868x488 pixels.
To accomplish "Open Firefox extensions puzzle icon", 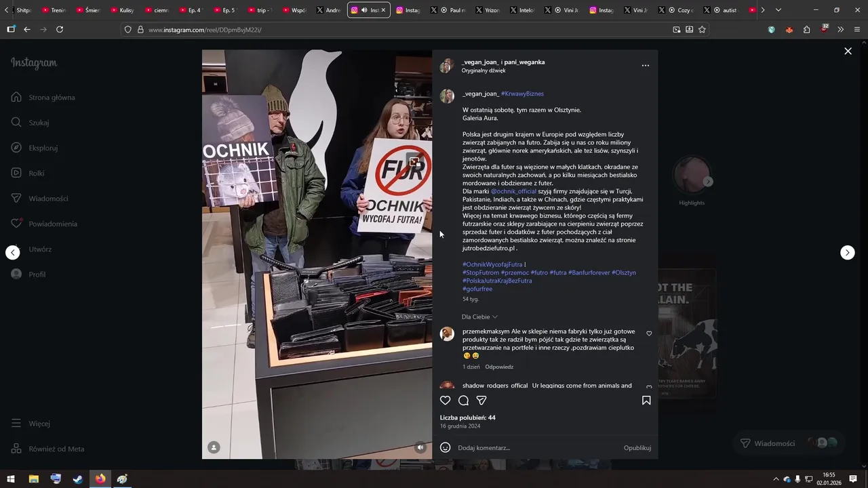I will click(806, 29).
